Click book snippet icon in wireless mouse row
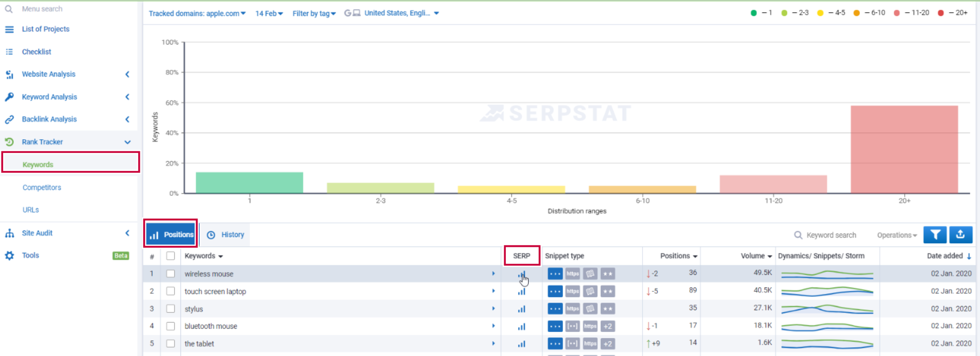 click(590, 274)
